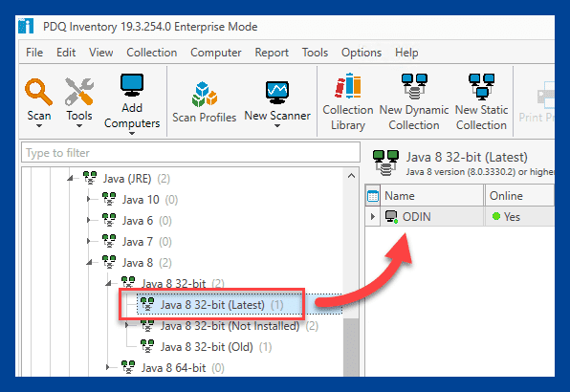Screen dimensions: 570x392
Task: Click the Java 8 32-bit (Latest) icon
Action: click(147, 304)
